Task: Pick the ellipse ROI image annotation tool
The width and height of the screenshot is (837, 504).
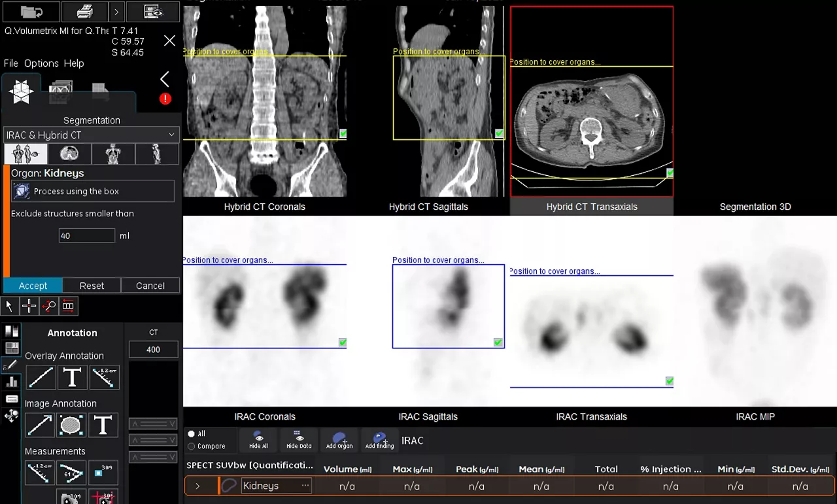Action: (x=71, y=425)
